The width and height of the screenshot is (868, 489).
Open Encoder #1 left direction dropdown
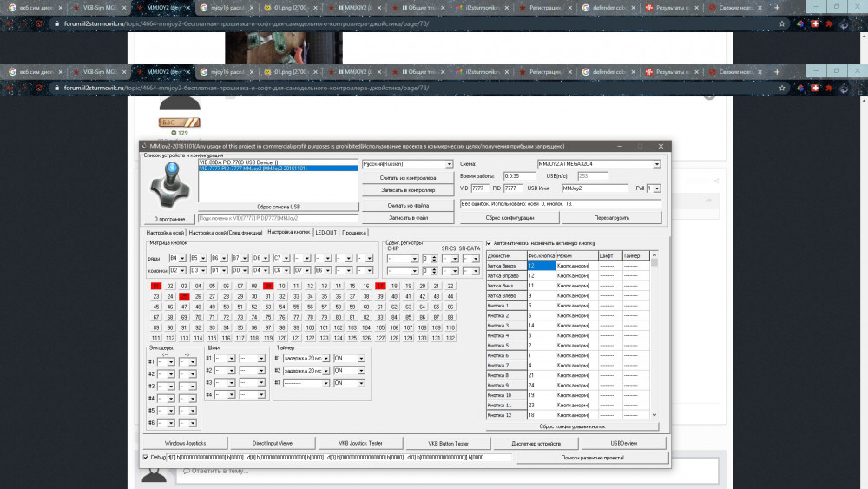point(166,361)
